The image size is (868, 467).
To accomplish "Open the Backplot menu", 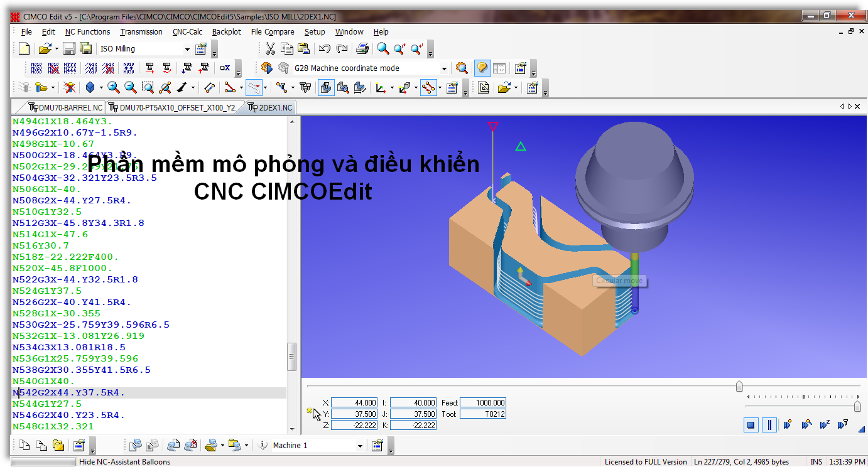I will 226,31.
